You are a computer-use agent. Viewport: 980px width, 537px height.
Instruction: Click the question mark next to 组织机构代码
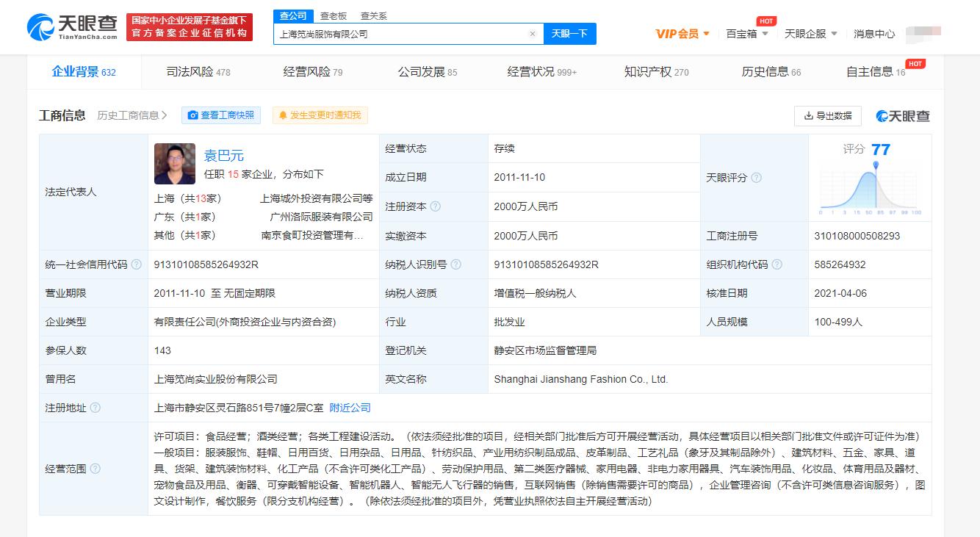point(777,263)
